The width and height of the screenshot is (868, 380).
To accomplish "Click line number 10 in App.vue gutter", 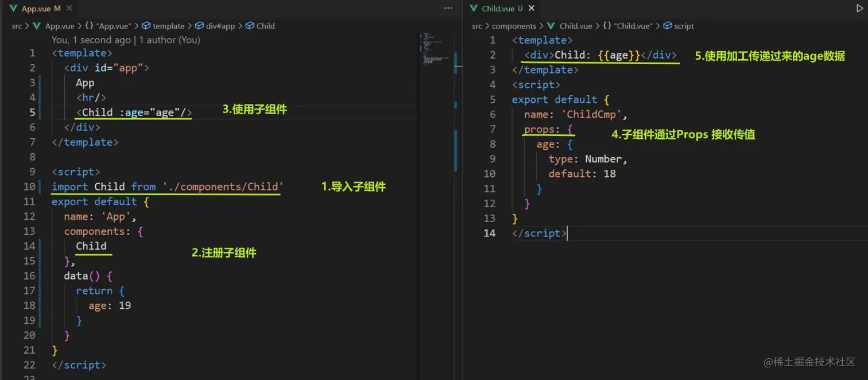I will pos(29,187).
